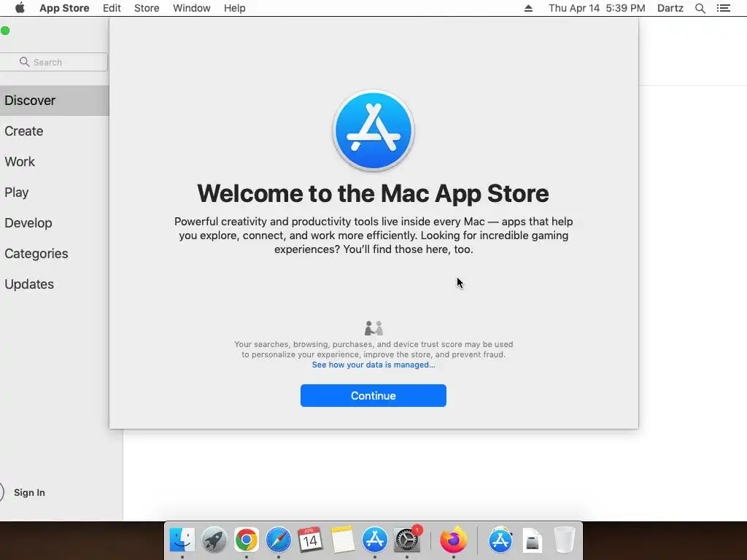Click the green zoom window button
747x560 pixels.
click(5, 31)
